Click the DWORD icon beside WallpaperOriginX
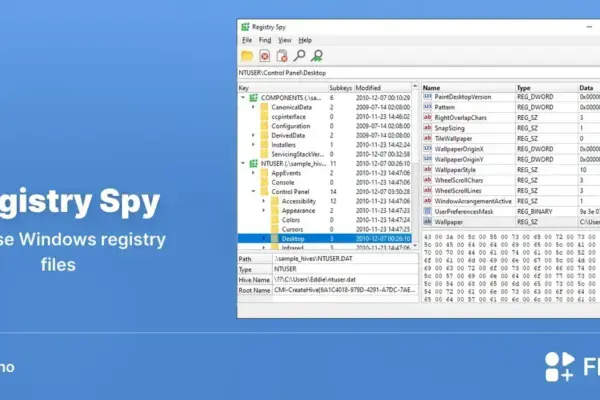Viewport: 600px width, 400px height. click(x=427, y=149)
